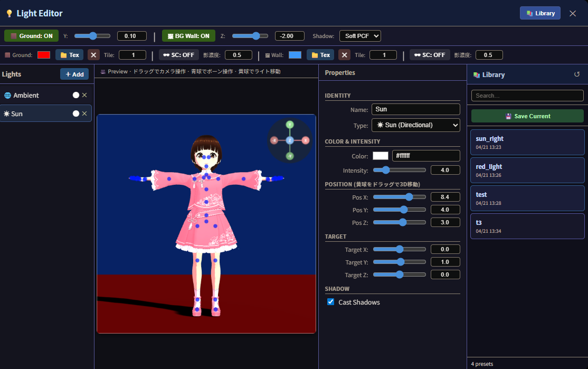Save Current preset to library
The height and width of the screenshot is (369, 588).
point(527,116)
